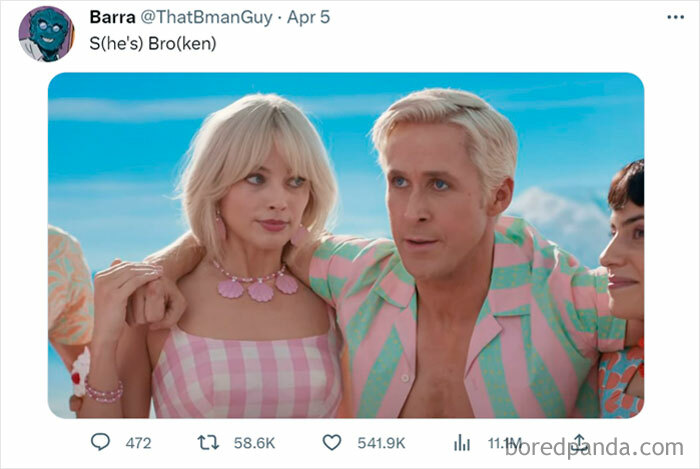700x469 pixels.
Task: Click the 541.9K likes count
Action: [x=381, y=443]
